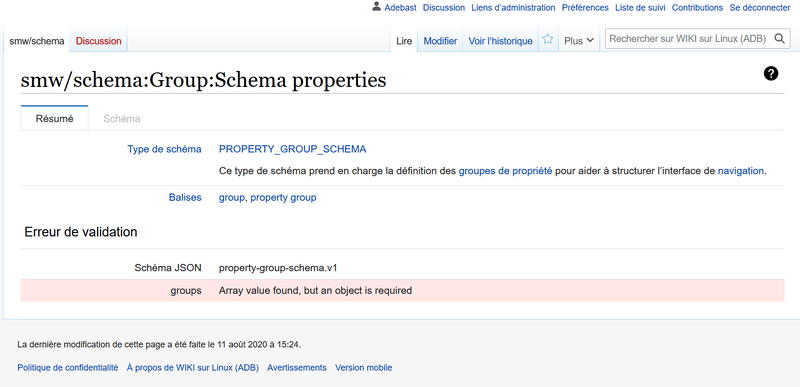Expand the Plus dropdown menu

click(579, 41)
